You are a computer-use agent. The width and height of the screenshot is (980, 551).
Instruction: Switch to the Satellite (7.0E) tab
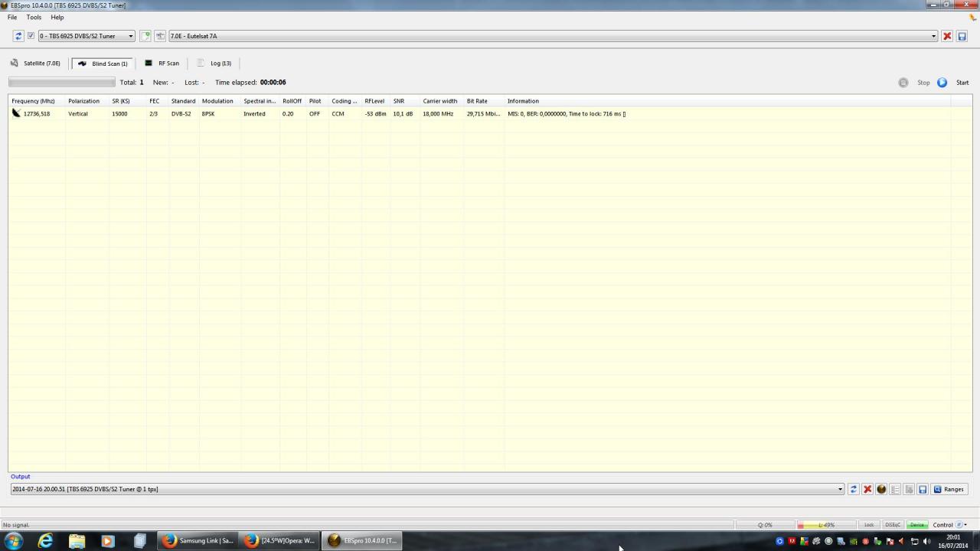point(35,64)
